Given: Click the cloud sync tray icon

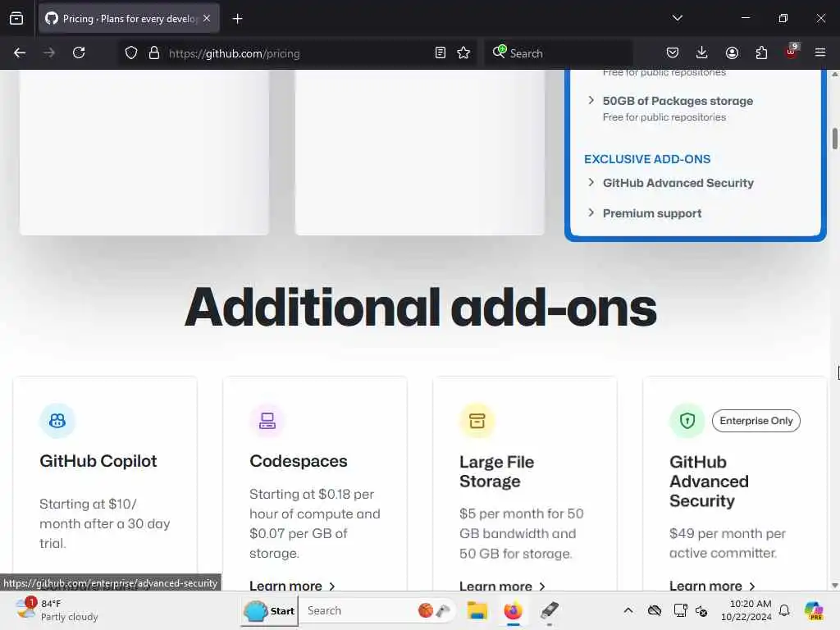Looking at the screenshot, I should 654,610.
